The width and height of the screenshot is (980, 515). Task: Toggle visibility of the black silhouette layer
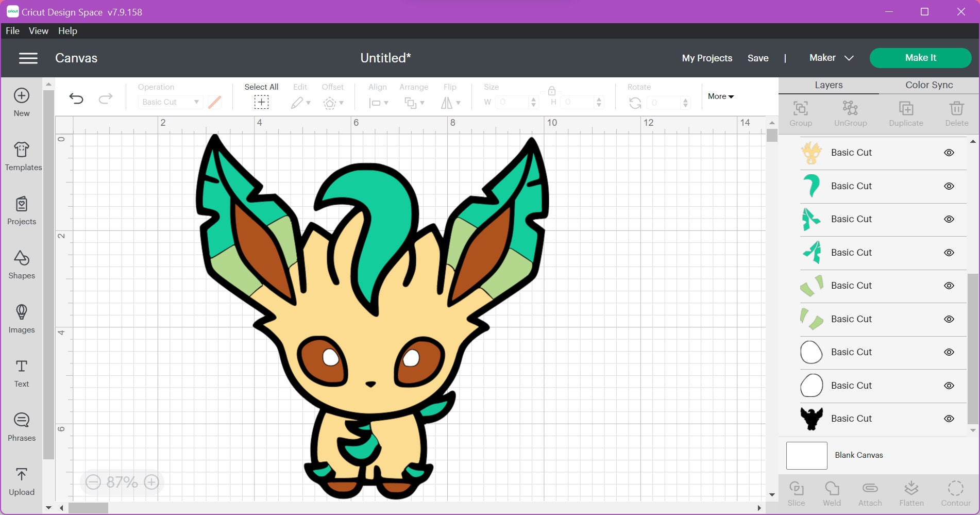point(950,419)
